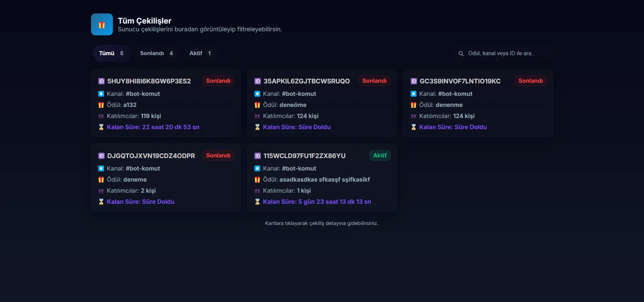Open giveaway card 35APKIL6ZGJTBCWSRUQO
Viewport: 644px width, 302px height.
click(x=322, y=103)
